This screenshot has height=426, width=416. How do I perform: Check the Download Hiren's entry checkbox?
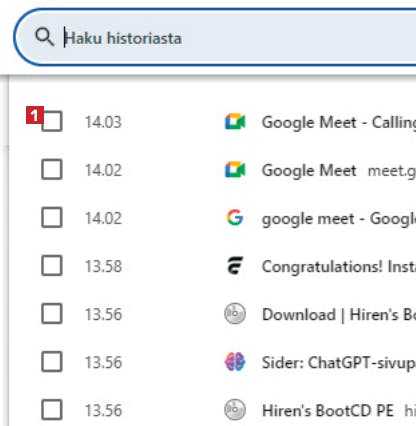tap(52, 313)
